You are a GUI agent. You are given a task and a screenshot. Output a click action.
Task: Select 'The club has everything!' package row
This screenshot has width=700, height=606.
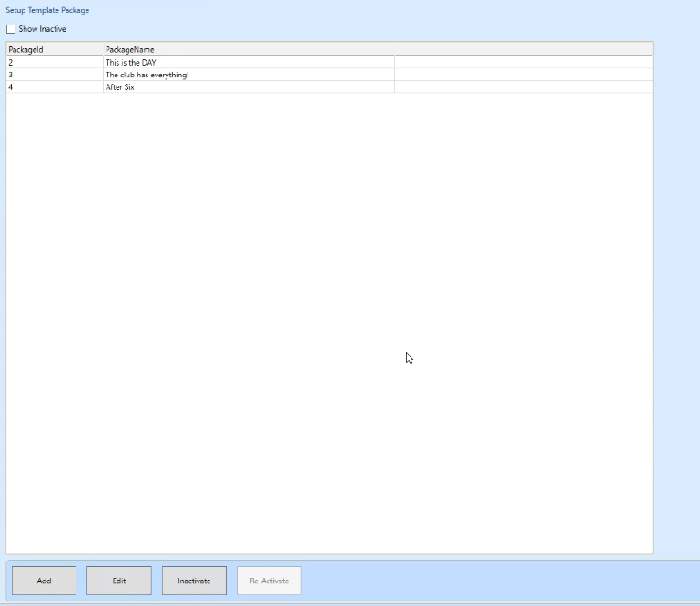coord(330,75)
